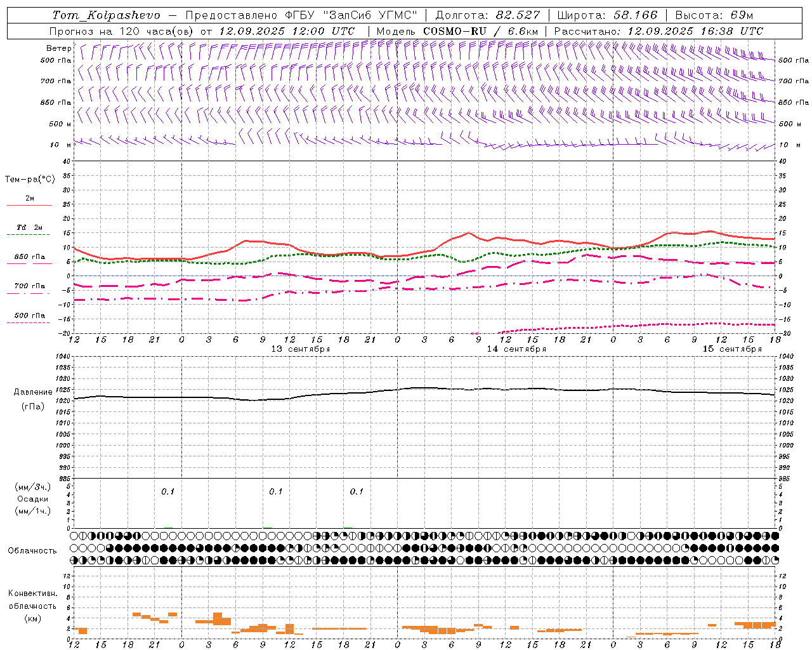Click the Td 2м dew point legend entry
The height and width of the screenshot is (650, 812).
point(29,227)
